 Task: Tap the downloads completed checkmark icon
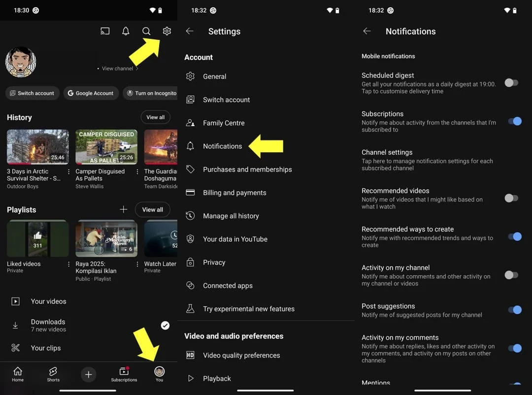(165, 326)
